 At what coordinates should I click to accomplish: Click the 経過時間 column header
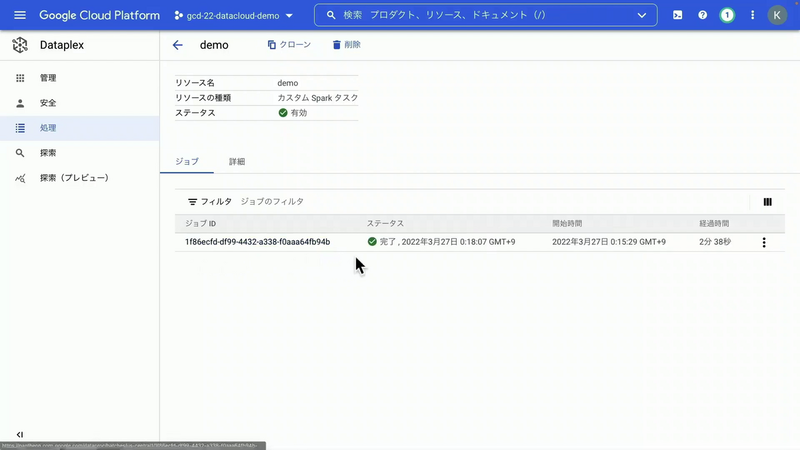714,223
